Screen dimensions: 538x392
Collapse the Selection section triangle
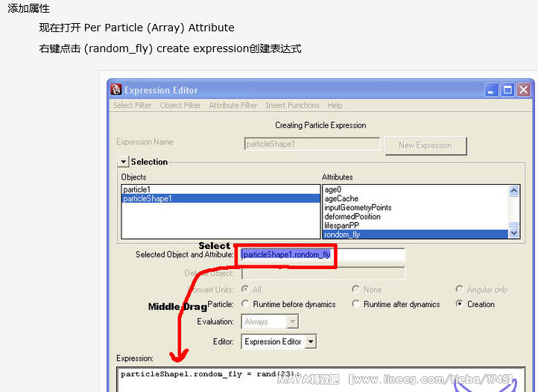click(123, 162)
